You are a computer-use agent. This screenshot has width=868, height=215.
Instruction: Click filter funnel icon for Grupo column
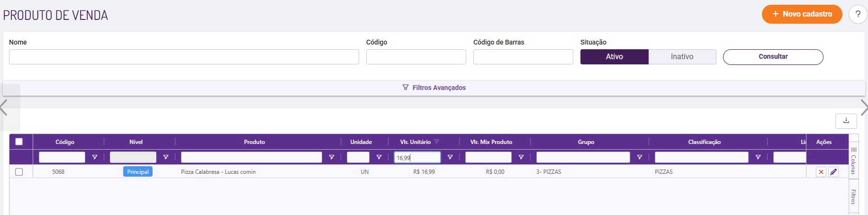(x=640, y=157)
